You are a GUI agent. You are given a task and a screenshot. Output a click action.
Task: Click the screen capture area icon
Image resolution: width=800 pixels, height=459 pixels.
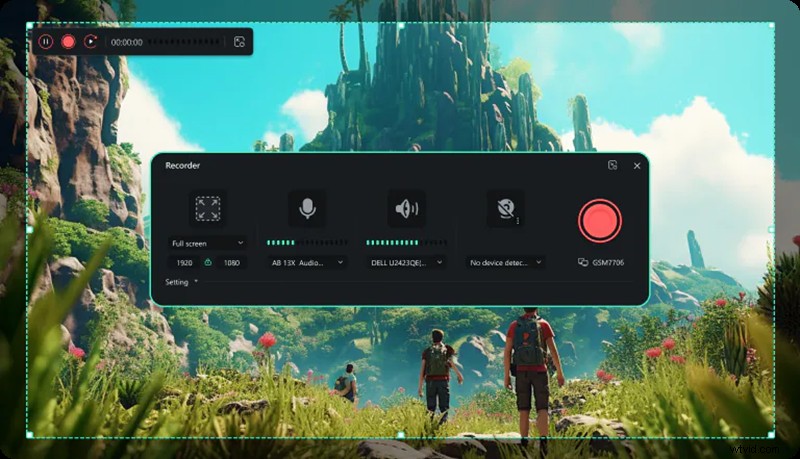(207, 208)
